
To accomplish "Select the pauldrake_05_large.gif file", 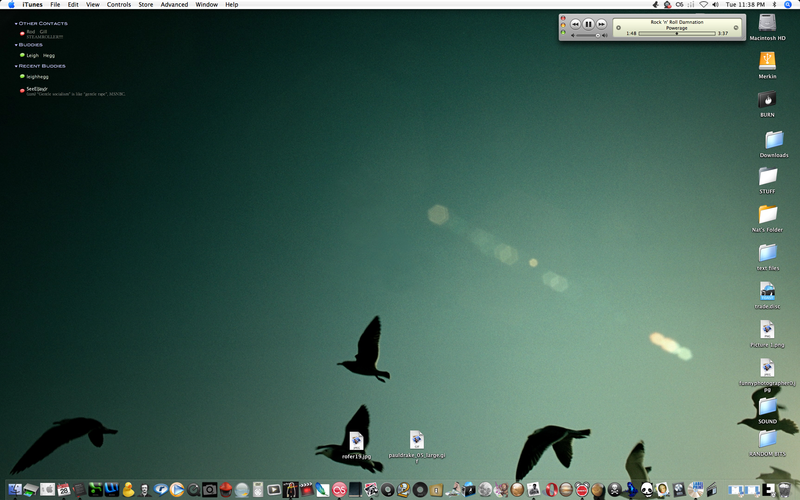I will [x=417, y=440].
